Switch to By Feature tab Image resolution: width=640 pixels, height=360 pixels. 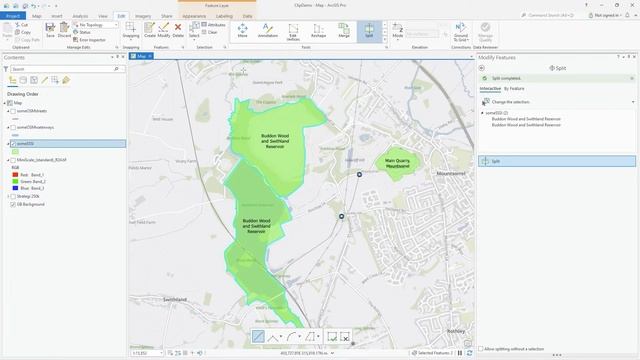coord(514,89)
